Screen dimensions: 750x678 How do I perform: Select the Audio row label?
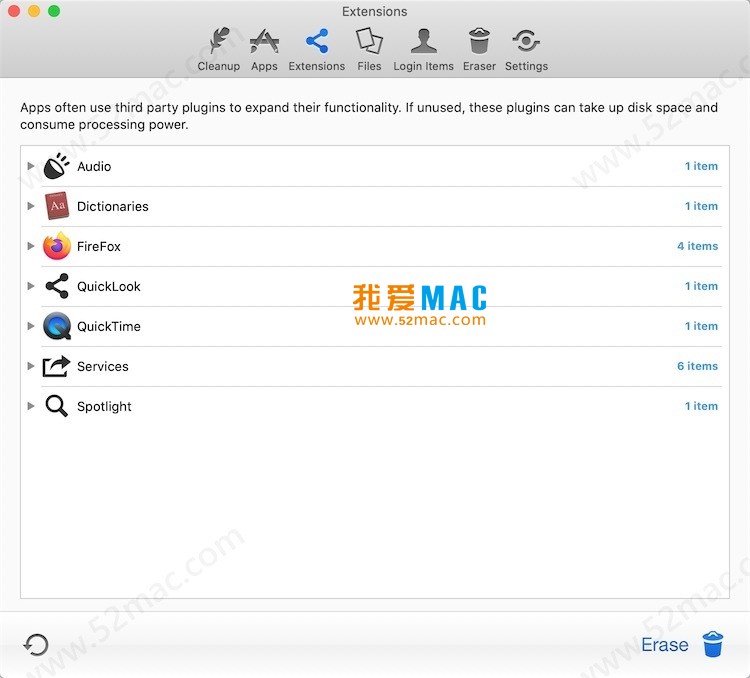coord(94,167)
